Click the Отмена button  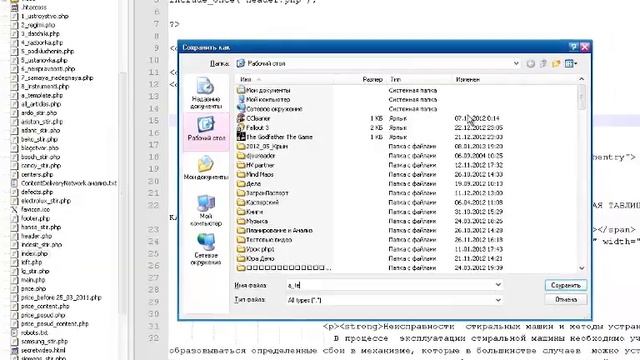tap(566, 300)
